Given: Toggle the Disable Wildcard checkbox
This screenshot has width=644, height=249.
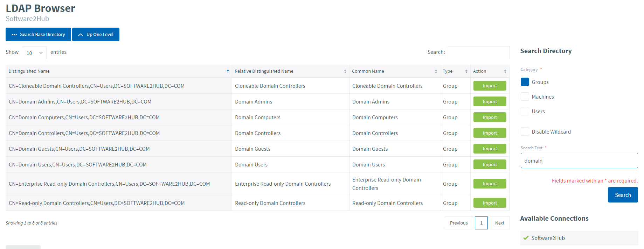Looking at the screenshot, I should point(525,131).
